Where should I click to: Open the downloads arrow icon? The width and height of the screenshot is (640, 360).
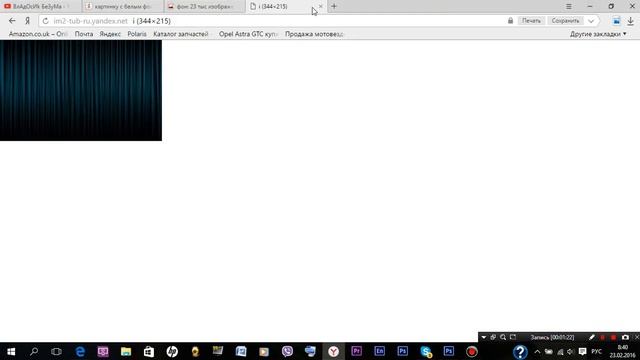pyautogui.click(x=630, y=21)
